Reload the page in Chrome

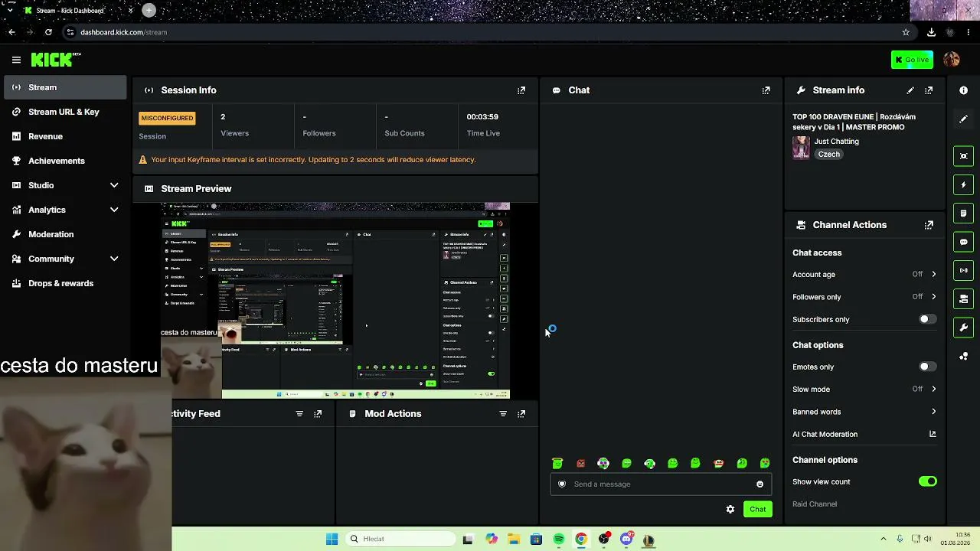[48, 32]
